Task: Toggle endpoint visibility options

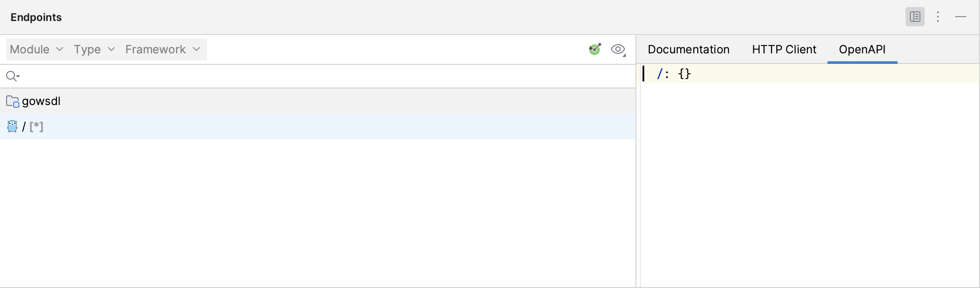Action: point(618,49)
